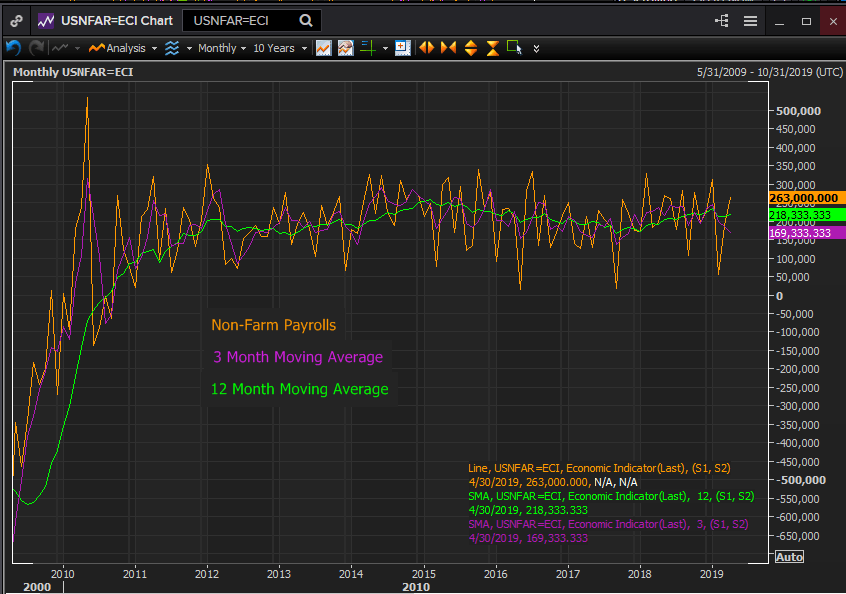This screenshot has width=846, height=594.
Task: Click the -500,000 value on price axis
Action: point(801,480)
